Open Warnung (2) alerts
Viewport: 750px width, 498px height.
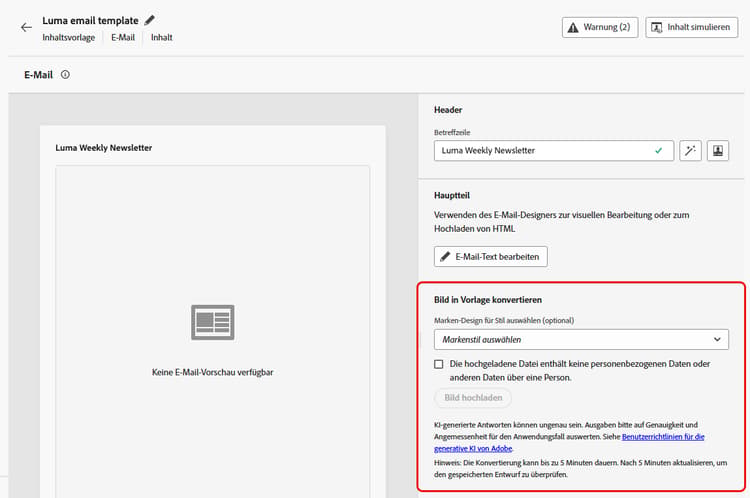[600, 27]
